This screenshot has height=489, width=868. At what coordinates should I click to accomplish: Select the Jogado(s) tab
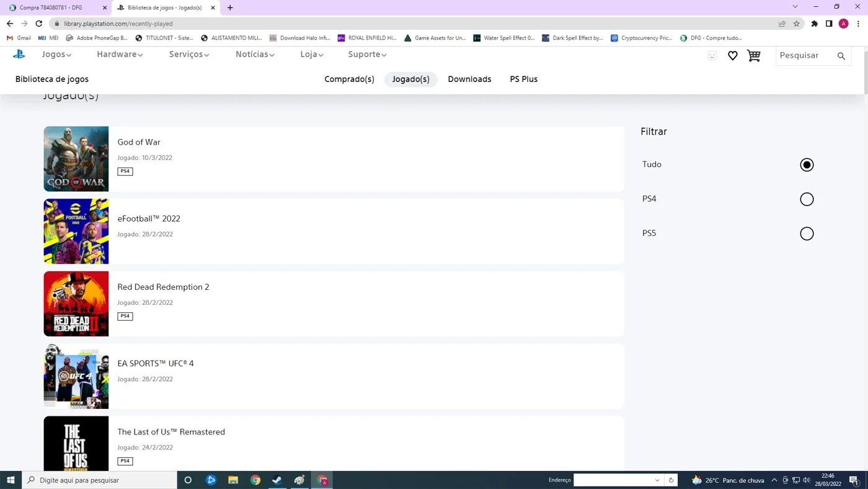(411, 79)
